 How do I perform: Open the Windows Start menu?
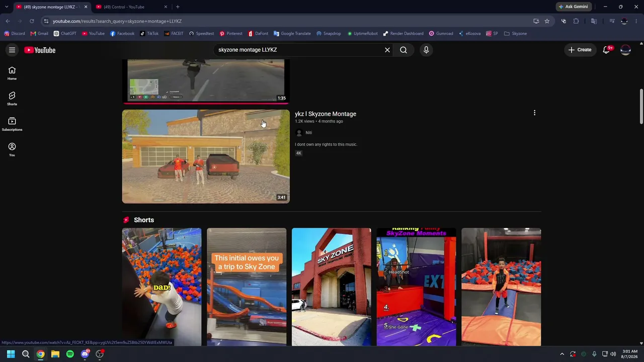click(x=11, y=354)
